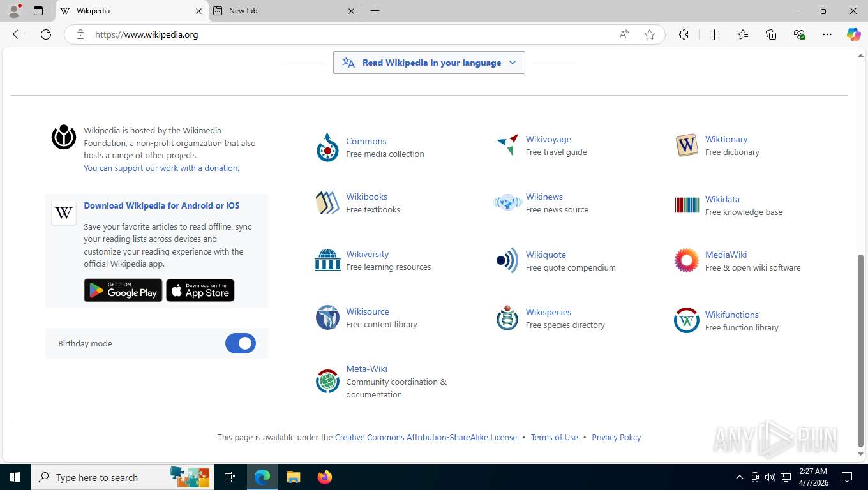Image resolution: width=868 pixels, height=490 pixels.
Task: Click the Wikispecies logo icon
Action: 507,318
